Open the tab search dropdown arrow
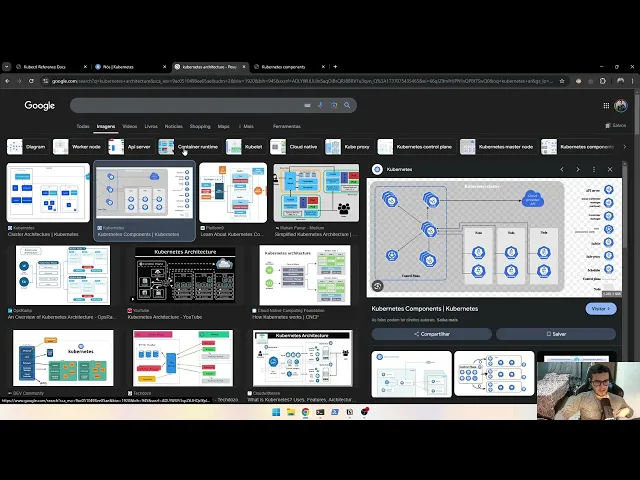 [7, 67]
